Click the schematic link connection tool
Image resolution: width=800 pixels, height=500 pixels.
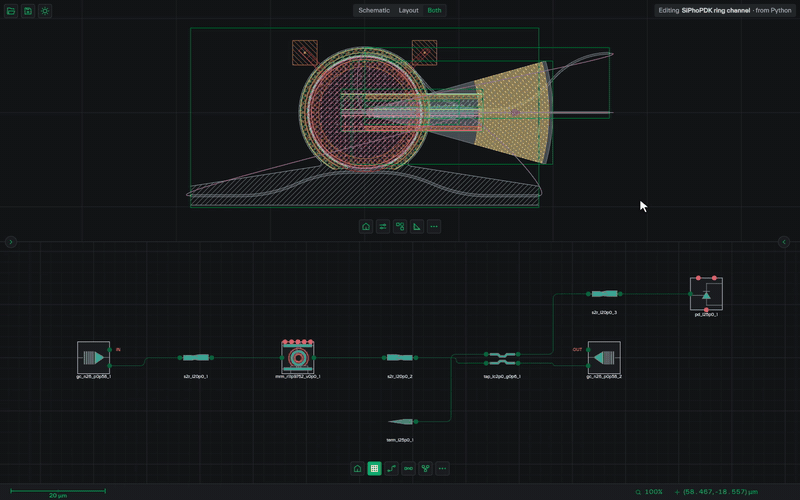click(408, 468)
